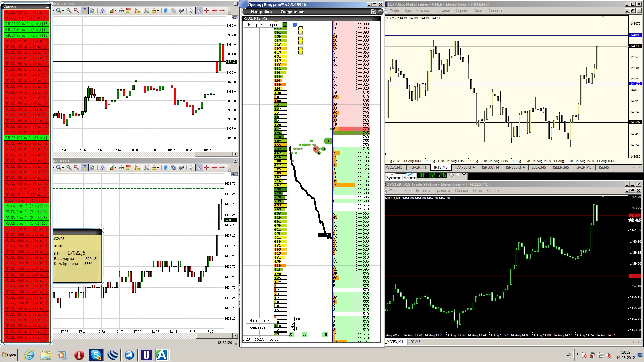Click the name link in the yellow result popup
644x362 pixels.
point(57,245)
